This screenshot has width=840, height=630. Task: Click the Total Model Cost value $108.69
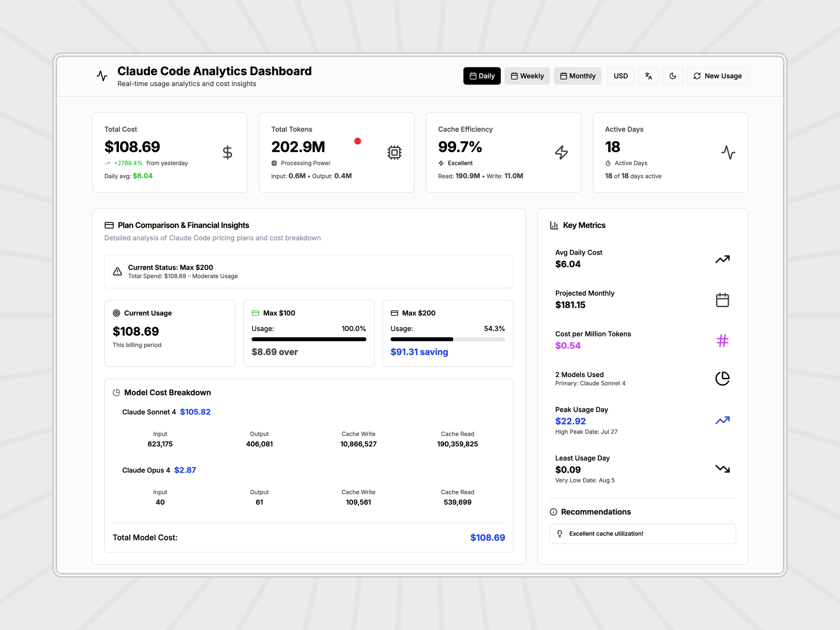(488, 538)
